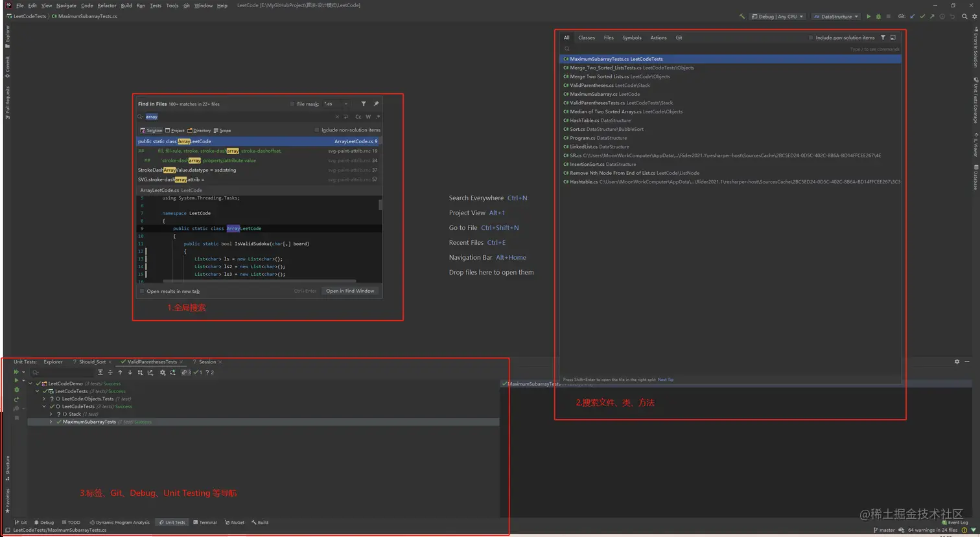Open the Structure side panel
Screen dimensions: 980x537
[x=7, y=468]
